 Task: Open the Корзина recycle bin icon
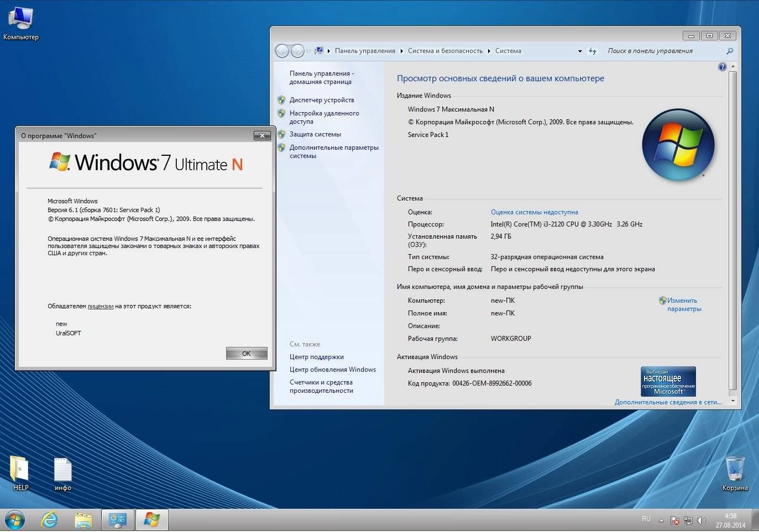coord(735,473)
